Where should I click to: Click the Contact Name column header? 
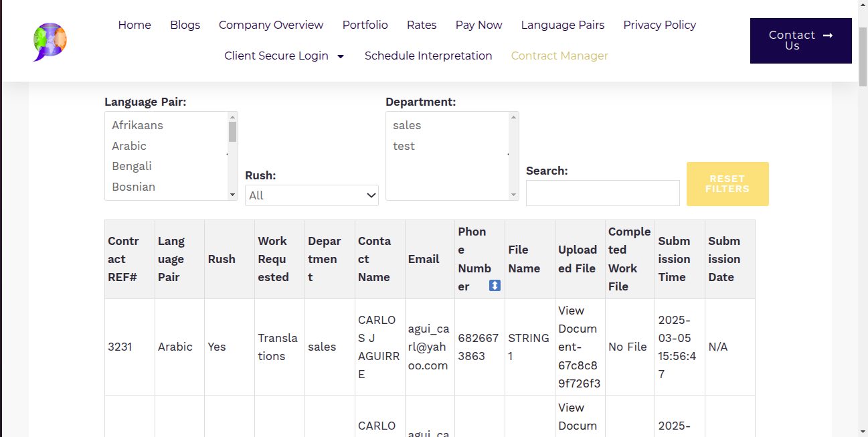point(380,259)
